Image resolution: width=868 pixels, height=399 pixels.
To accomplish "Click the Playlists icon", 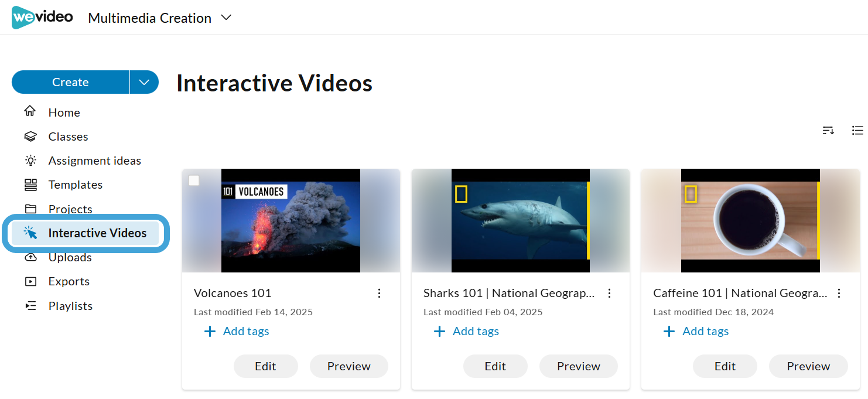I will [x=30, y=306].
